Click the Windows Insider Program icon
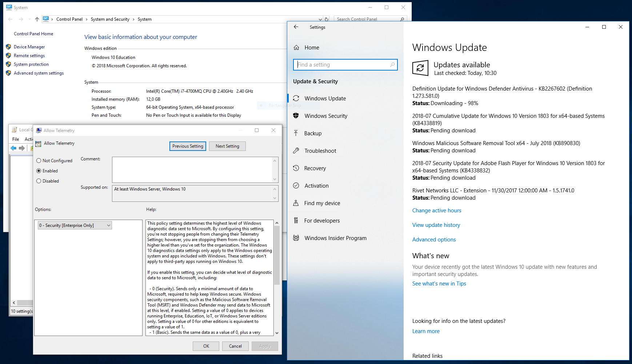Image resolution: width=632 pixels, height=364 pixels. (296, 238)
